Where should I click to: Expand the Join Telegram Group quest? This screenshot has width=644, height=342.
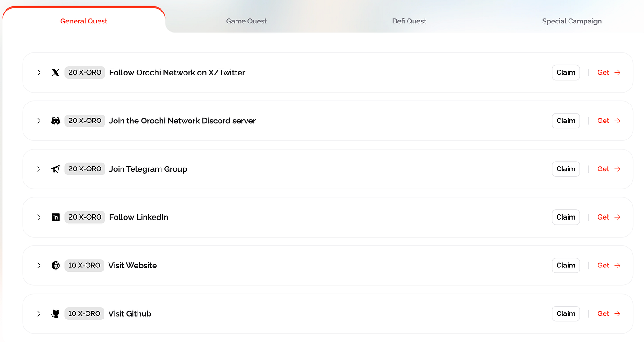(x=39, y=169)
